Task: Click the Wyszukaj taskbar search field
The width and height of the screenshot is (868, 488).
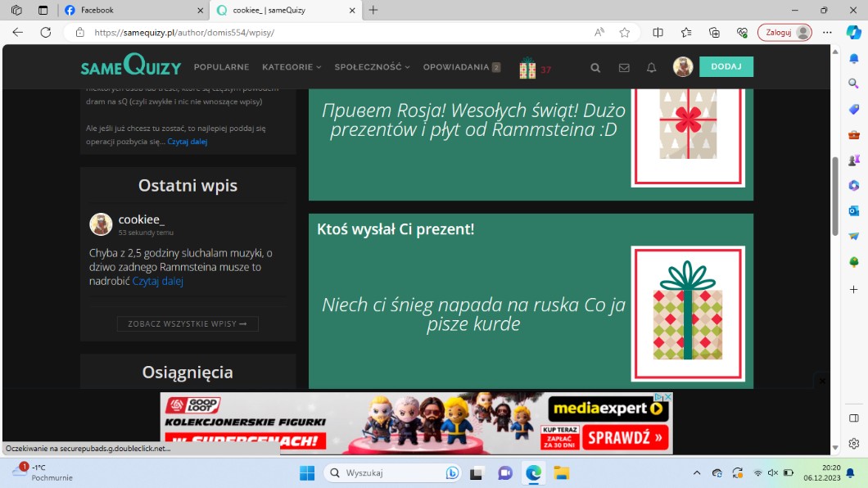Action: click(385, 473)
